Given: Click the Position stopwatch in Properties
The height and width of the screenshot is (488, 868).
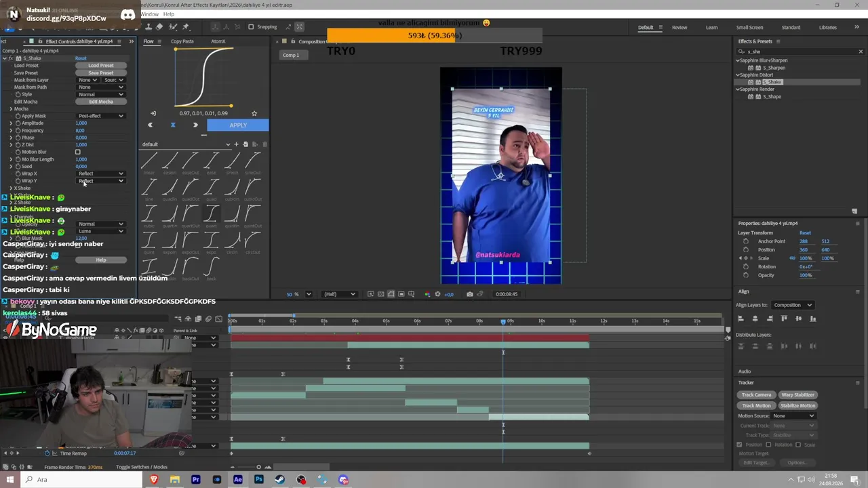Looking at the screenshot, I should [x=746, y=249].
